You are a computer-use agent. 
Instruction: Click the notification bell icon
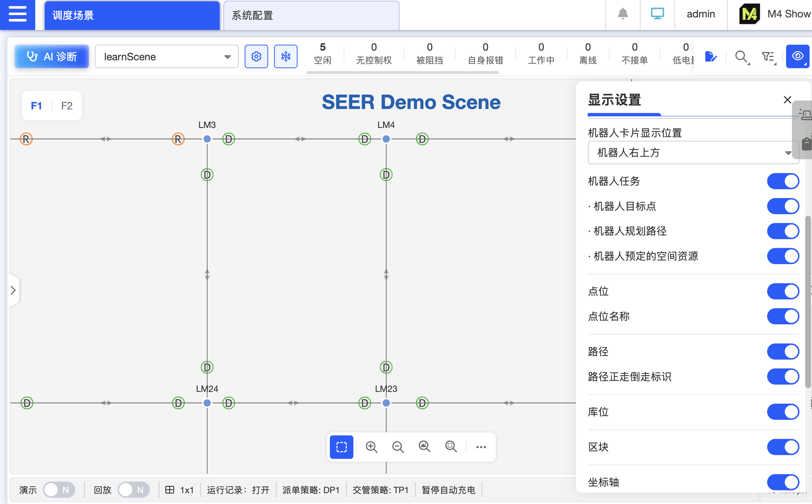[x=623, y=14]
